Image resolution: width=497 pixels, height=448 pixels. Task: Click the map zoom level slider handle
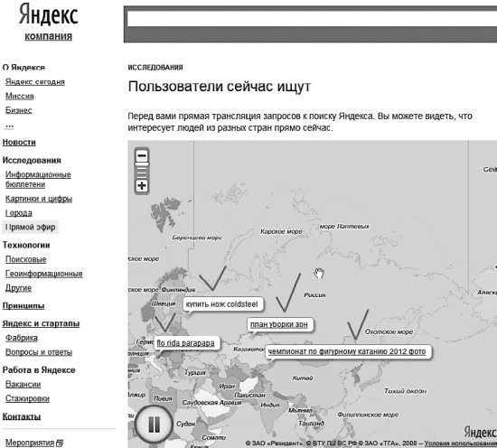tap(142, 164)
